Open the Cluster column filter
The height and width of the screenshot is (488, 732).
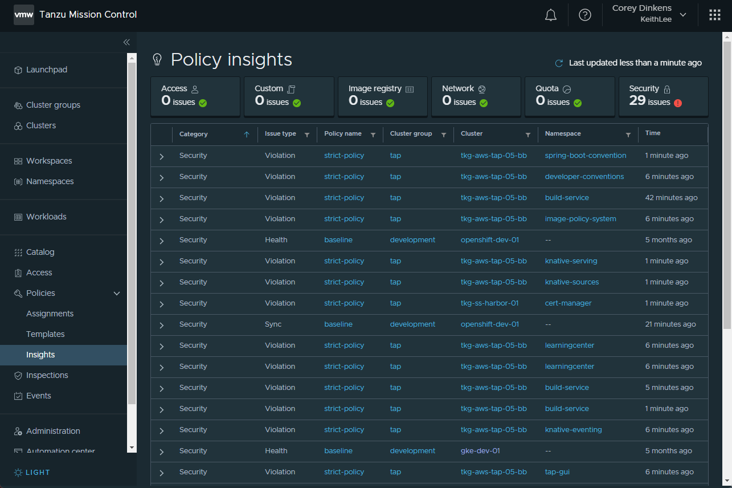point(528,135)
